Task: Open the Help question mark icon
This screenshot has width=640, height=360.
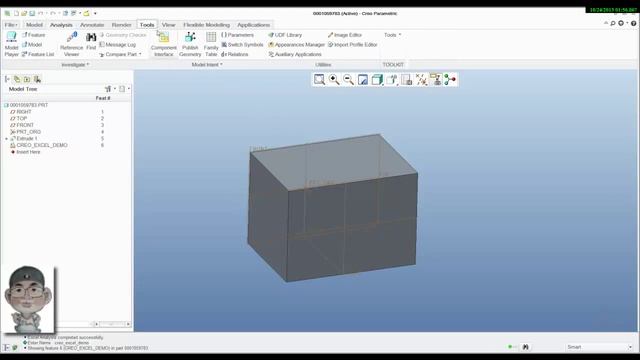Action: tap(633, 23)
